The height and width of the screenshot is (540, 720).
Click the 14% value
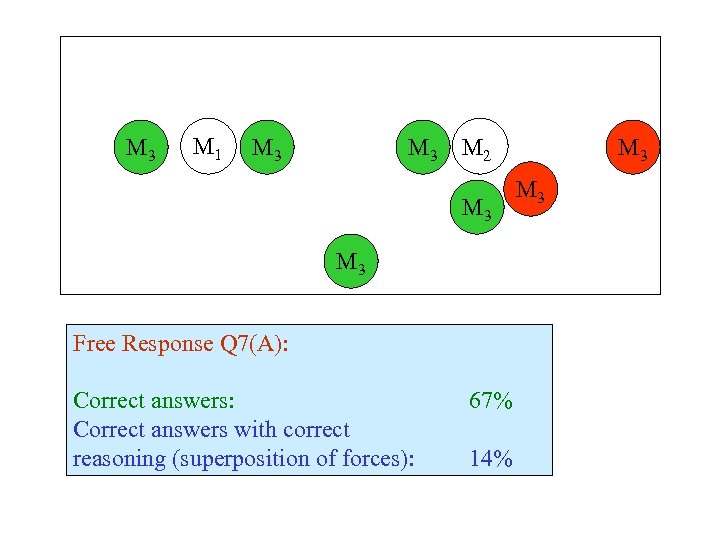click(491, 459)
